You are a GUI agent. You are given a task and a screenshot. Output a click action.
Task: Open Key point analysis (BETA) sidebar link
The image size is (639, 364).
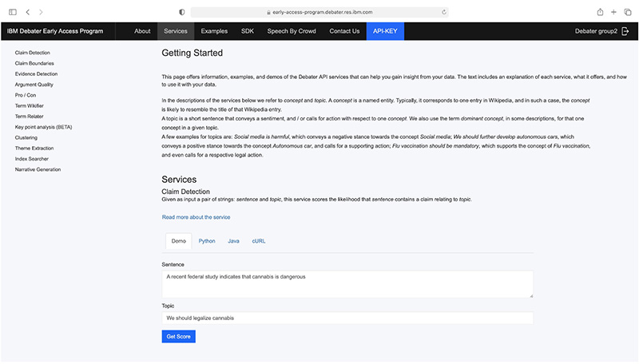[43, 127]
